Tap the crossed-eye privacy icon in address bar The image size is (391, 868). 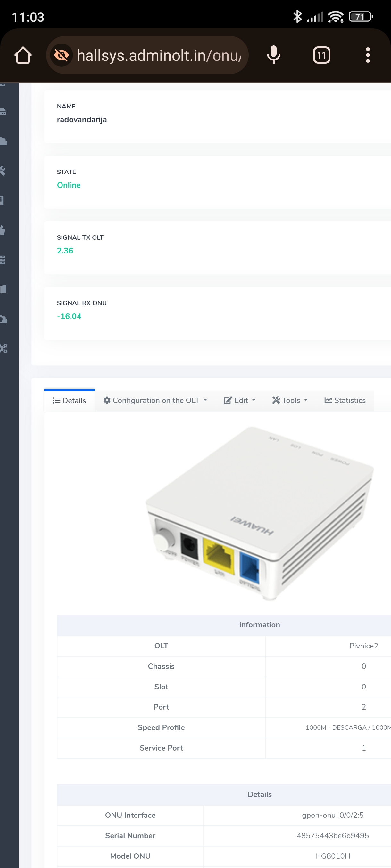tap(62, 55)
